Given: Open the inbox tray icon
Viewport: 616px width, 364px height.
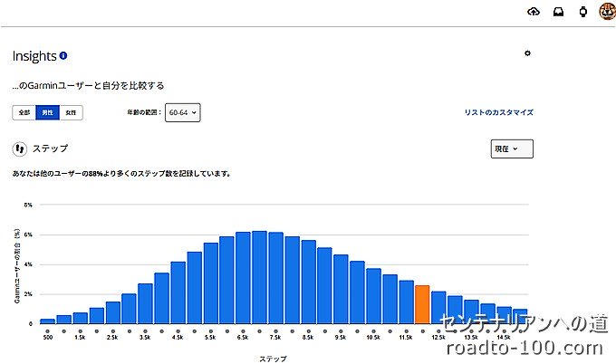Looking at the screenshot, I should click(558, 12).
